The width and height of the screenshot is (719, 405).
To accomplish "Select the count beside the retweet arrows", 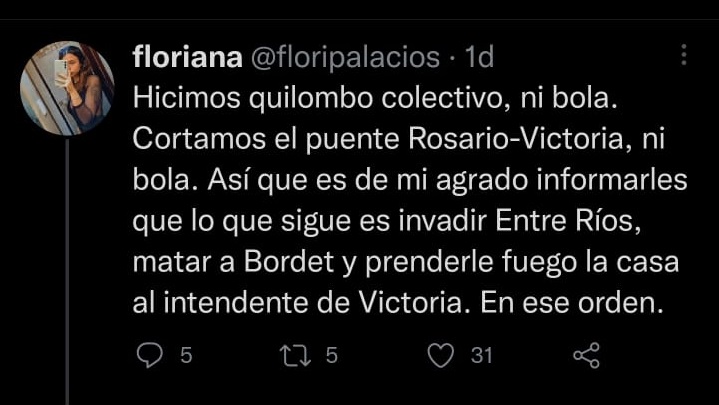I will 332,355.
